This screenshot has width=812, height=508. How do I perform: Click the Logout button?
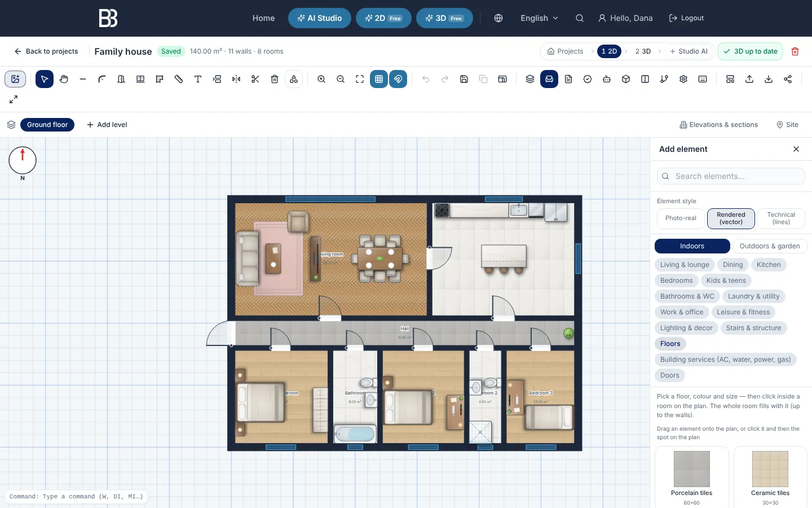686,18
